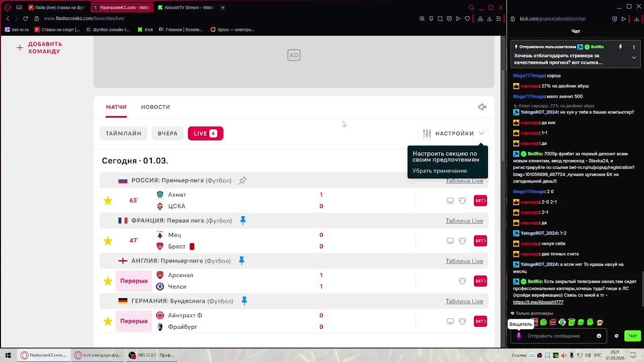Reload the Flashscore page

26,19
